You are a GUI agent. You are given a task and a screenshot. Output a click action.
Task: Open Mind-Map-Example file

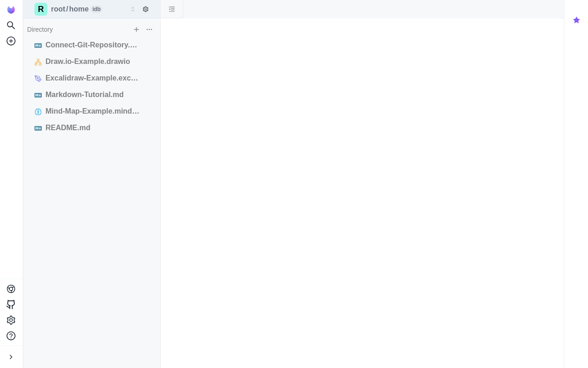click(92, 111)
